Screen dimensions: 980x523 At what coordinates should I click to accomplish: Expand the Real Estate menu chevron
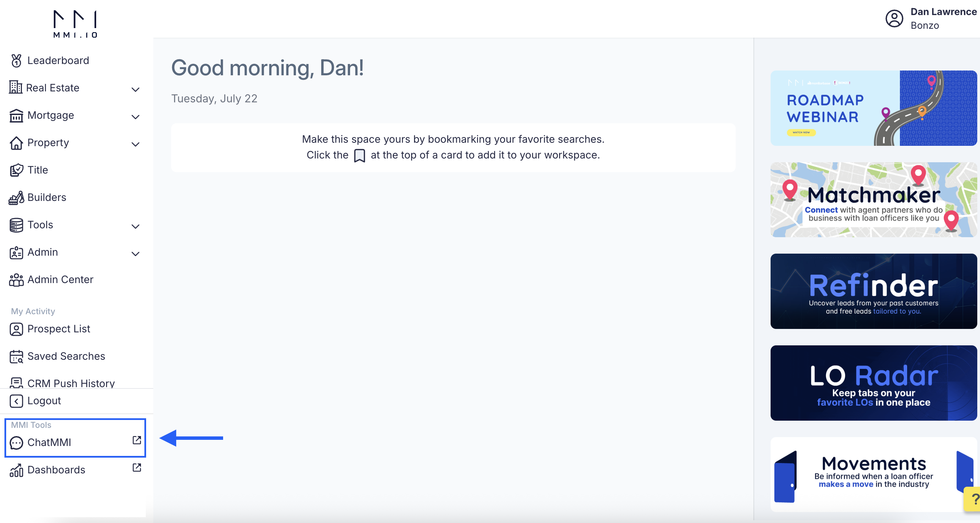point(136,89)
